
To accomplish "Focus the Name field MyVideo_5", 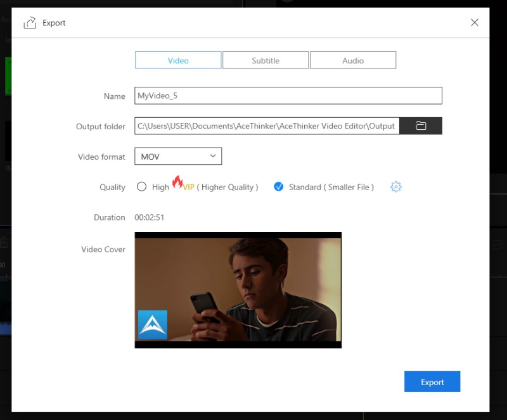I will tap(288, 96).
